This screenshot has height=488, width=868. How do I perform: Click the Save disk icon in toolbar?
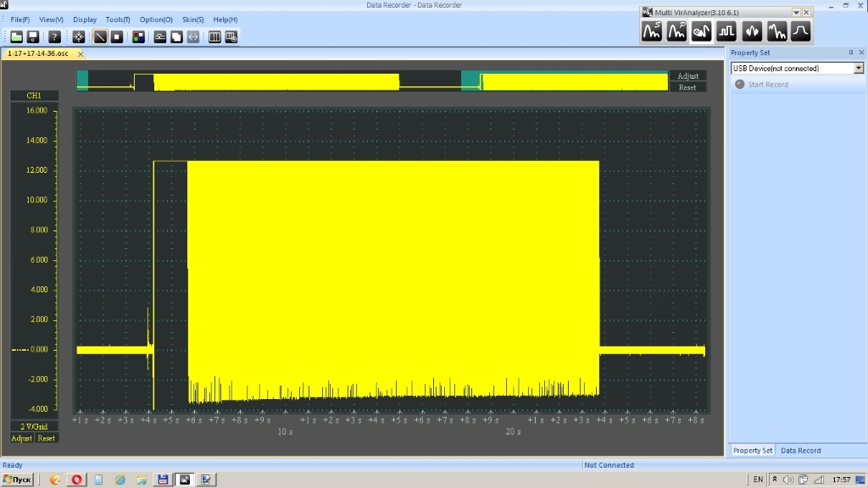(33, 37)
